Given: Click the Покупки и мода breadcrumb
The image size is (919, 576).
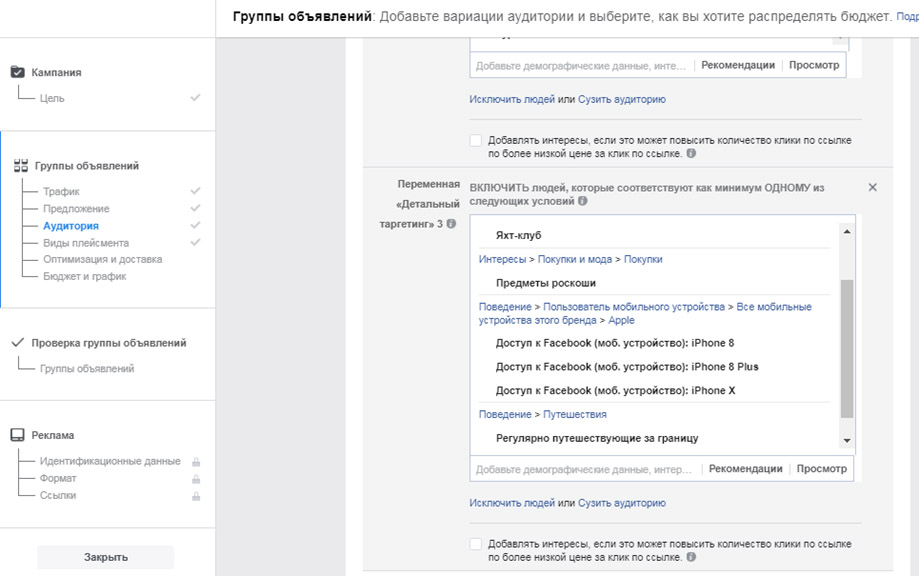Looking at the screenshot, I should 574,259.
